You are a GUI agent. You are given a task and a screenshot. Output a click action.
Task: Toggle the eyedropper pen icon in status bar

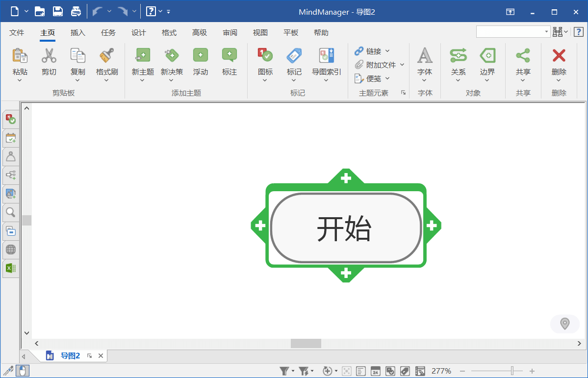coord(8,371)
